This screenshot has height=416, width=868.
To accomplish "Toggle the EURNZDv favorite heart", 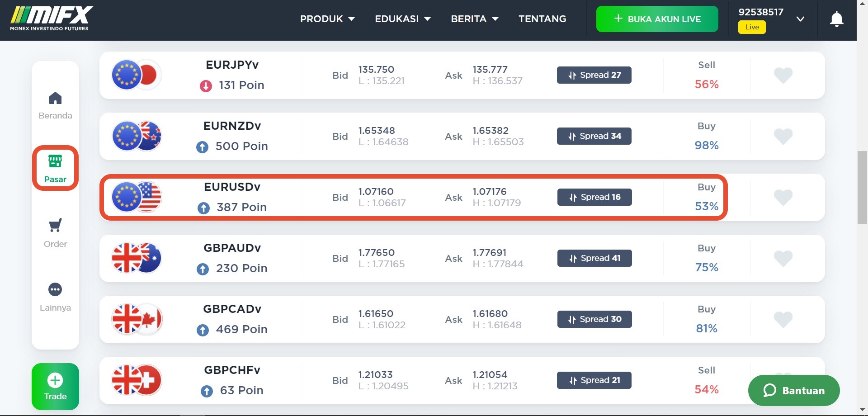I will pos(783,136).
